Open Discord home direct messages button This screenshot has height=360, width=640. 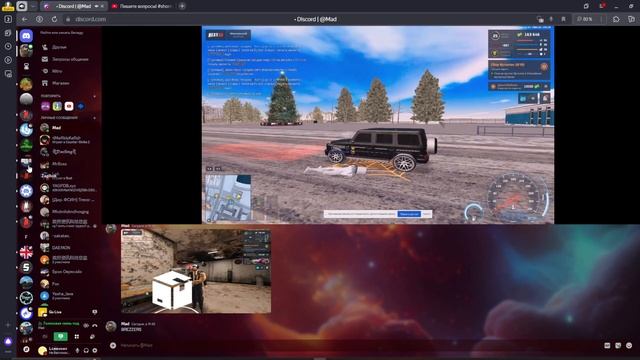[x=26, y=36]
